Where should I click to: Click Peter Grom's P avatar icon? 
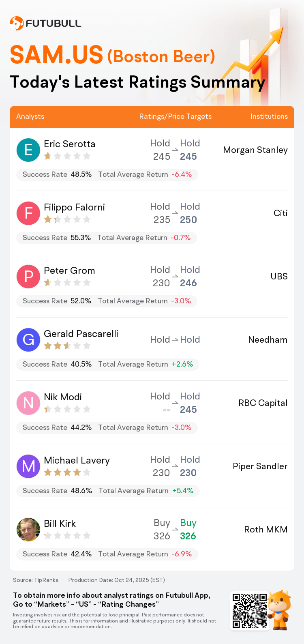click(x=28, y=277)
